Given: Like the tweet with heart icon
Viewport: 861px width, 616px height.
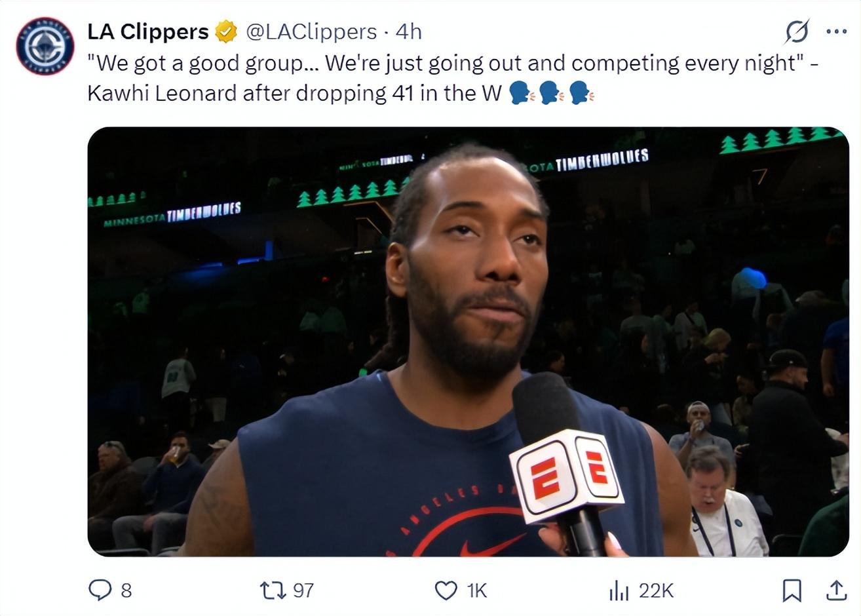Looking at the screenshot, I should (x=446, y=590).
